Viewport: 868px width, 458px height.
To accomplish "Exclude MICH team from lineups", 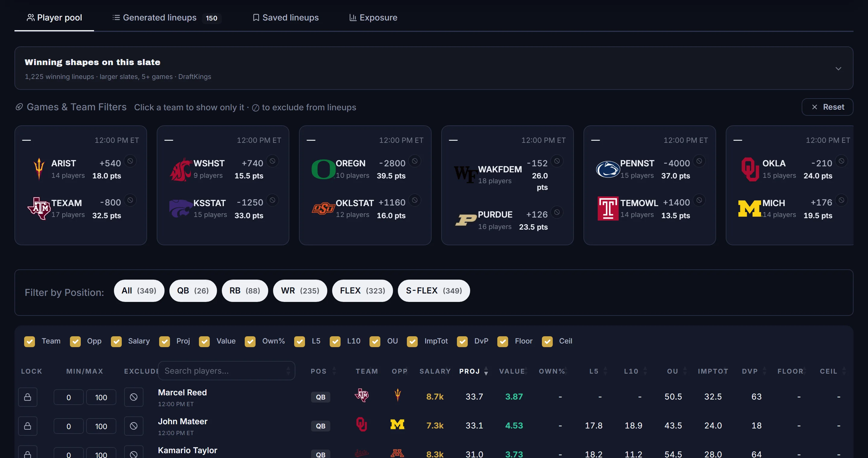I will (841, 200).
